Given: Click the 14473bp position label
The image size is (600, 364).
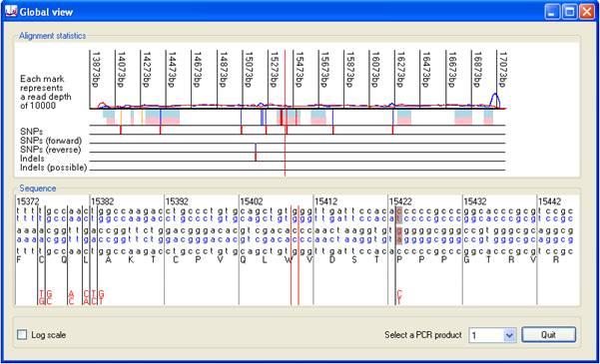Looking at the screenshot, I should (172, 70).
